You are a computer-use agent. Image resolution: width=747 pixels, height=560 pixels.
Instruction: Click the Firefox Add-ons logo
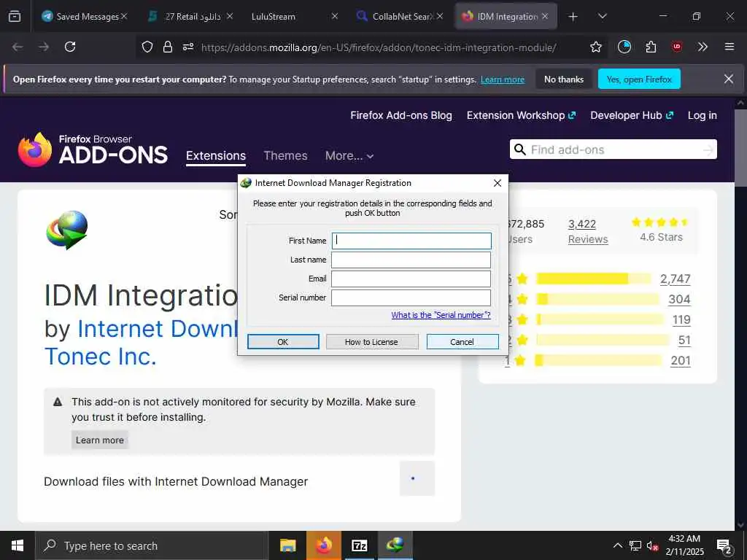click(x=93, y=149)
